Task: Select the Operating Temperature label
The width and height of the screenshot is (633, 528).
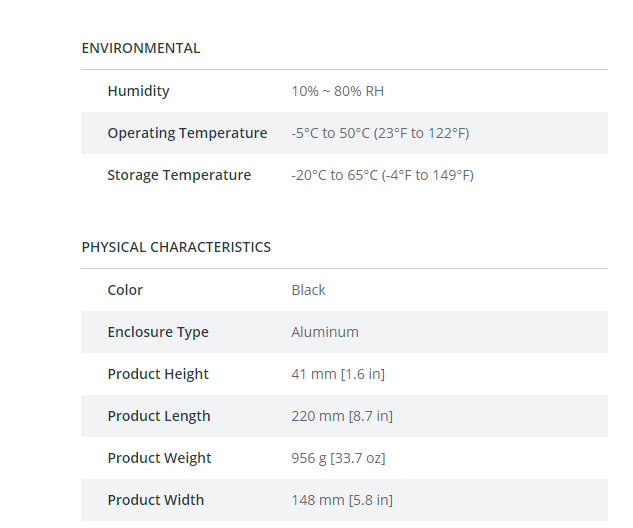Action: tap(187, 133)
